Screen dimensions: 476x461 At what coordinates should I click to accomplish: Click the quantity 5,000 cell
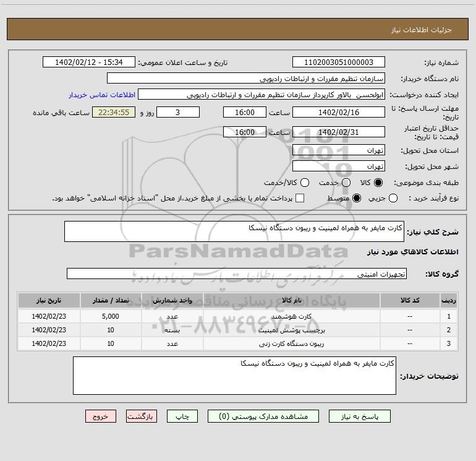(111, 316)
